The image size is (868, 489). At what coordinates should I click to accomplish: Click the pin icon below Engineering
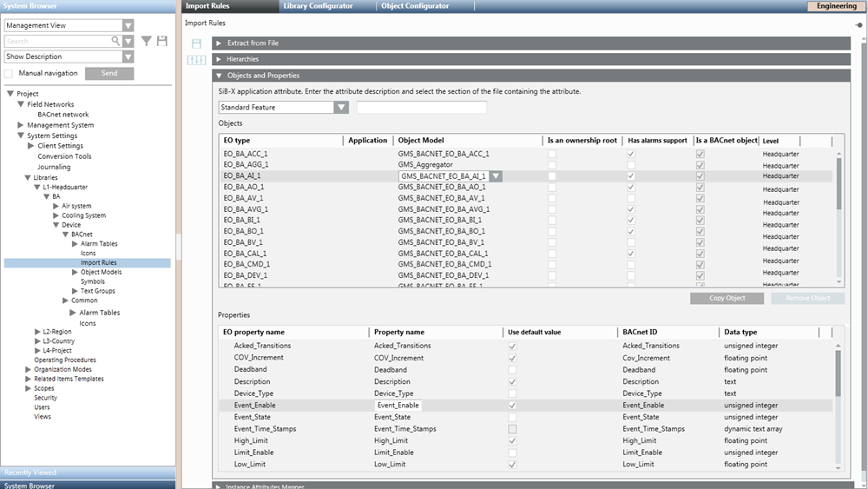[x=859, y=24]
